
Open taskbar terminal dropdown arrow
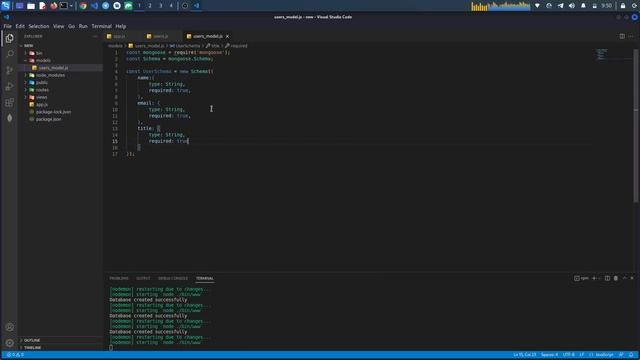[x=71, y=6]
